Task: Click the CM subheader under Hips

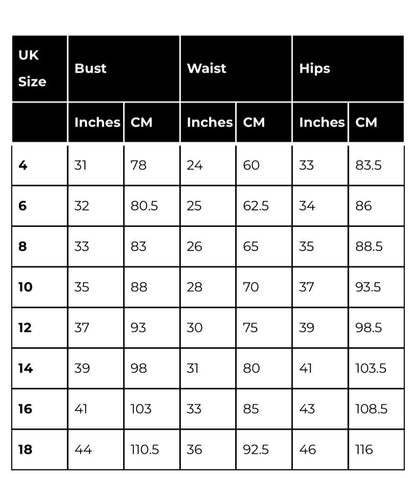Action: point(377,122)
